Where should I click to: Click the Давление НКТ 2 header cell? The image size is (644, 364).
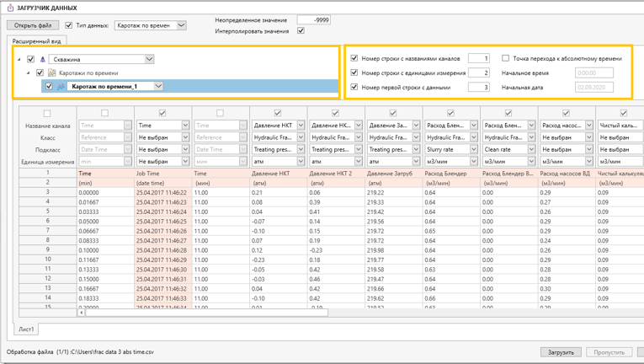(336, 174)
